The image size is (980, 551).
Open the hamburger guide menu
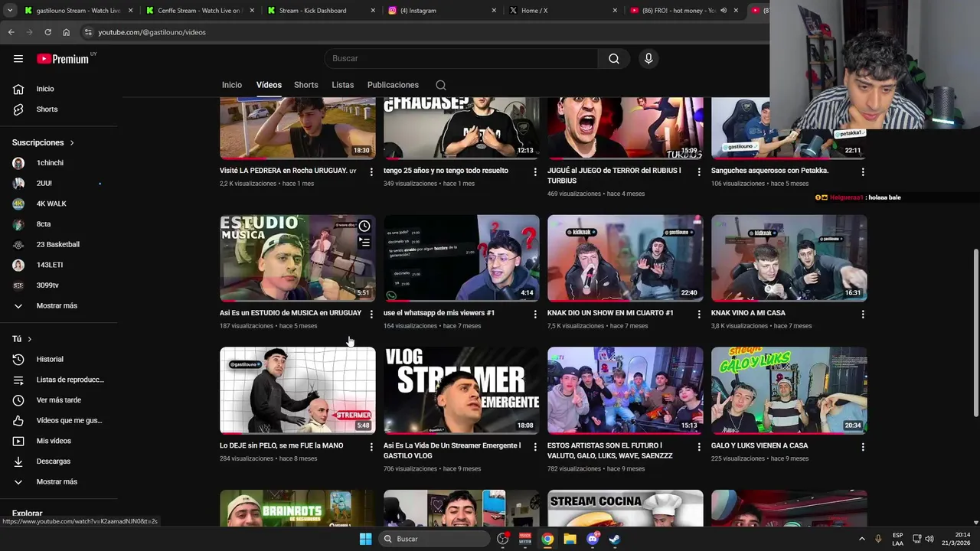click(x=18, y=59)
